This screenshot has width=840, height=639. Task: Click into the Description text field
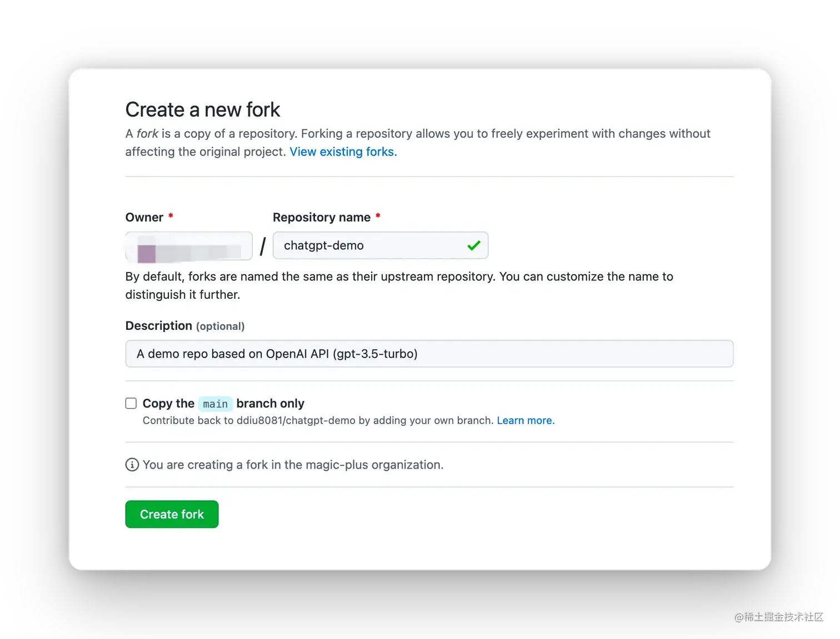(x=429, y=354)
